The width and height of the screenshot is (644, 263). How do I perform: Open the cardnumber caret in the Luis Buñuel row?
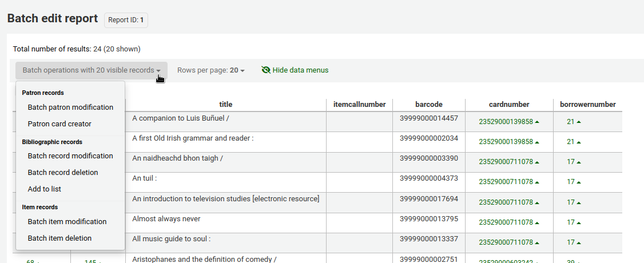pyautogui.click(x=537, y=122)
